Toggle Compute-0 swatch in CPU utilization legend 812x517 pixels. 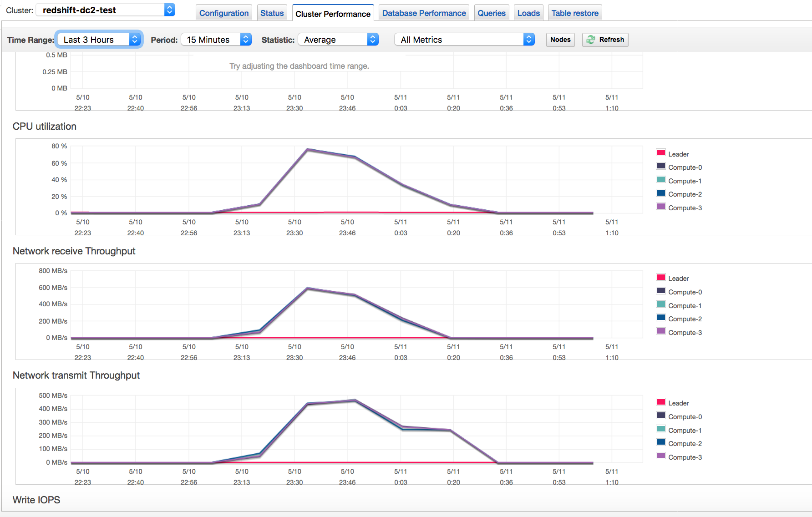click(661, 166)
